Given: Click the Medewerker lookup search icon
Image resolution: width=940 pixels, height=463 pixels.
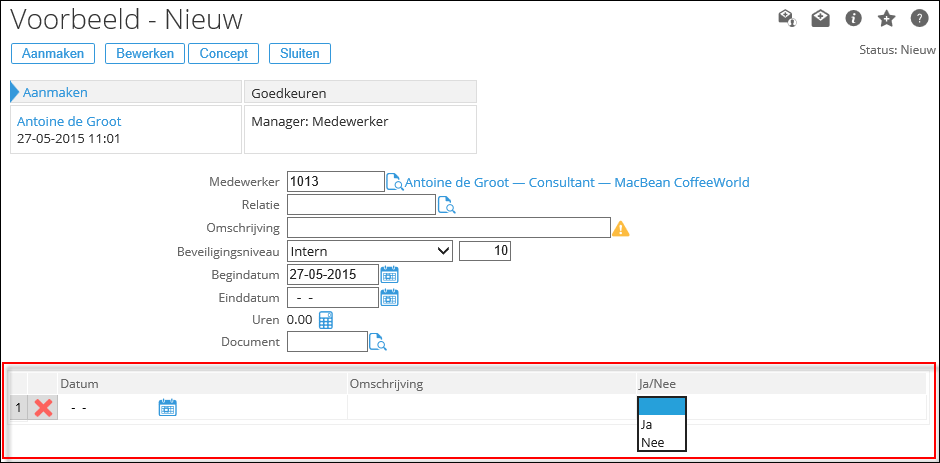Looking at the screenshot, I should click(x=395, y=182).
